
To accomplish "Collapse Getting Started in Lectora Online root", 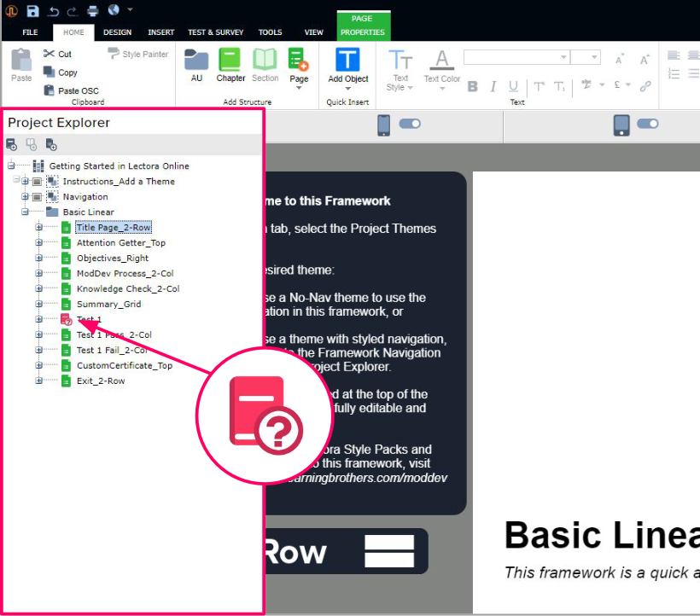I will point(11,166).
